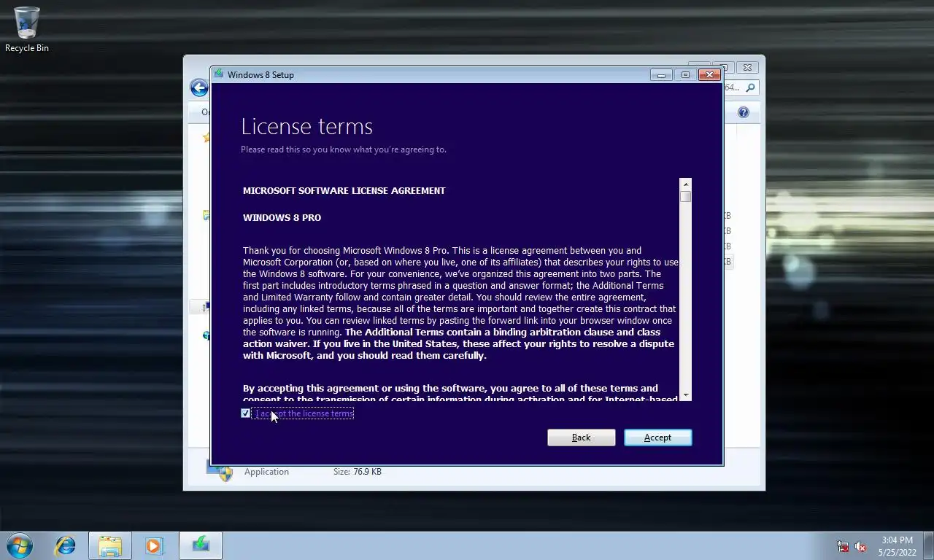934x560 pixels.
Task: Click the license text scrollbar up arrow
Action: [x=685, y=184]
